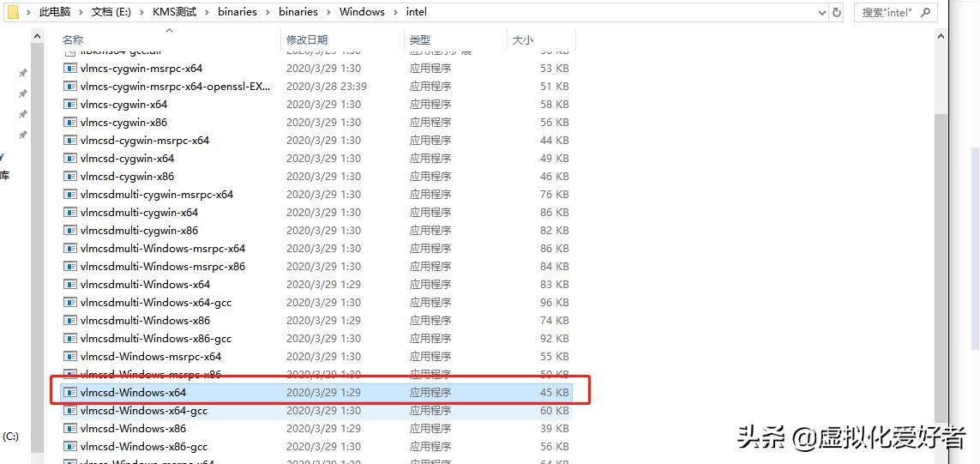Click the vlmcsd-Windows-x64 file icon
The image size is (980, 464).
click(70, 393)
